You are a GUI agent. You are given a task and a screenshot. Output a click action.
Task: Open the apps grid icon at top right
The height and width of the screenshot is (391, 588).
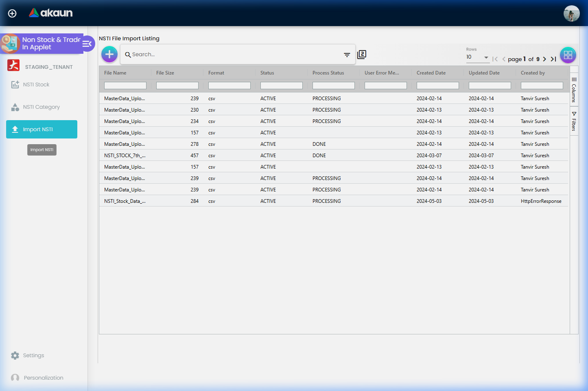(568, 55)
